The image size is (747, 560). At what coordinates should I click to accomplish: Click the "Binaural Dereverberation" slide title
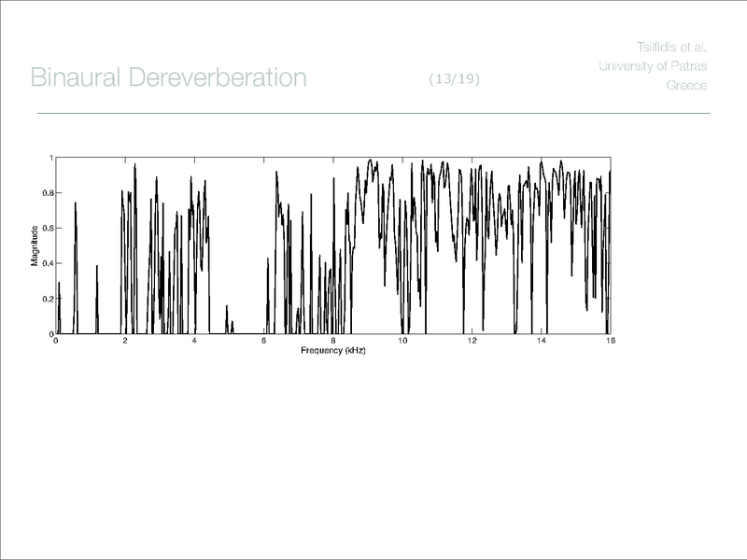tap(168, 77)
